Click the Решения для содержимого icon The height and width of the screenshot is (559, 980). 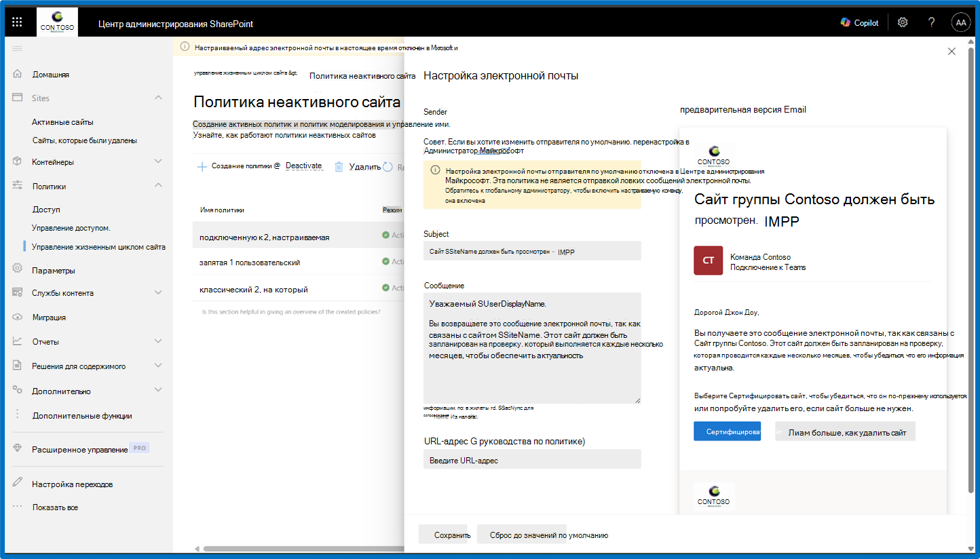tap(18, 366)
